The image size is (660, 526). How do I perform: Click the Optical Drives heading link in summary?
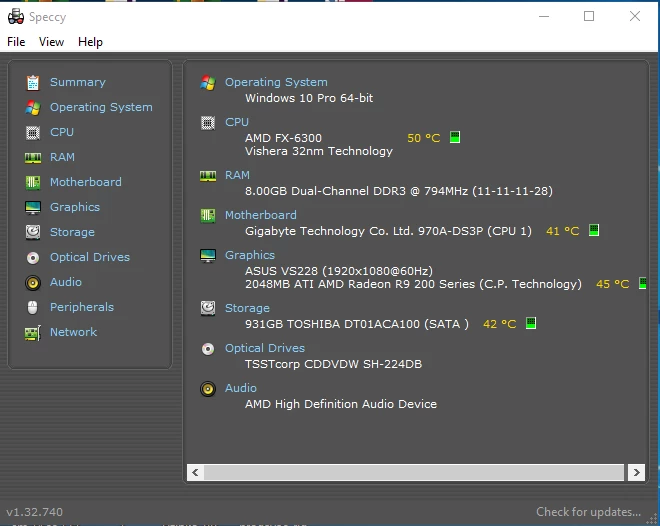(265, 348)
